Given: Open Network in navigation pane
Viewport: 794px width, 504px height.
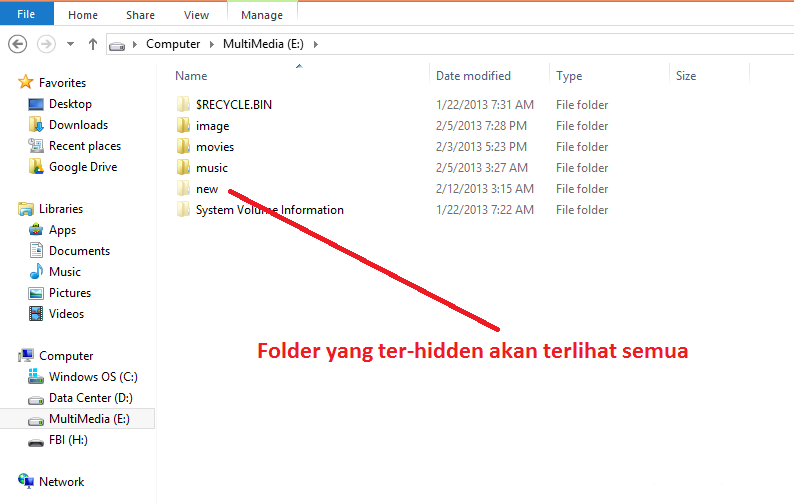Looking at the screenshot, I should pyautogui.click(x=62, y=482).
